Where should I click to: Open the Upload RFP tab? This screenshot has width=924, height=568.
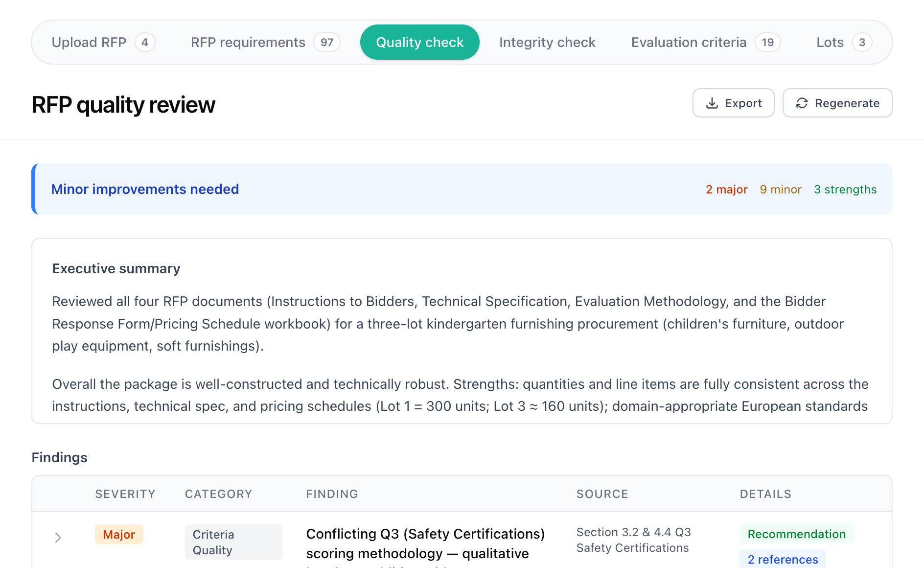pos(103,43)
